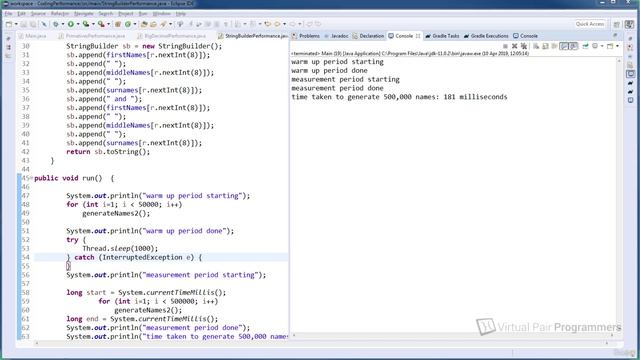
Task: Open the External Tools dropdown arrow
Action: coord(108,24)
